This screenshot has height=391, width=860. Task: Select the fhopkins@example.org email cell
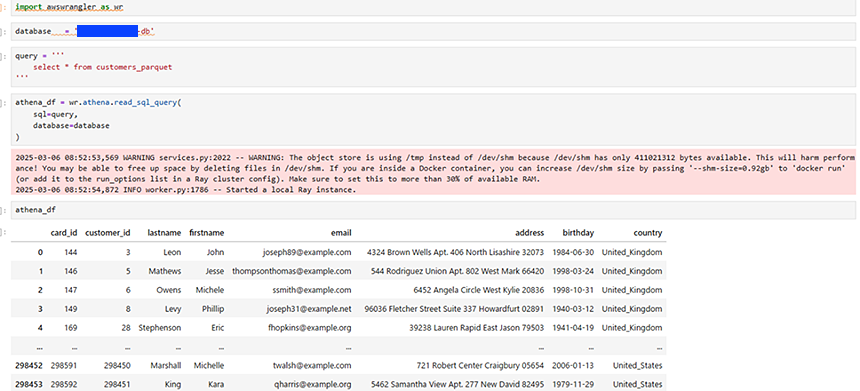[310, 328]
